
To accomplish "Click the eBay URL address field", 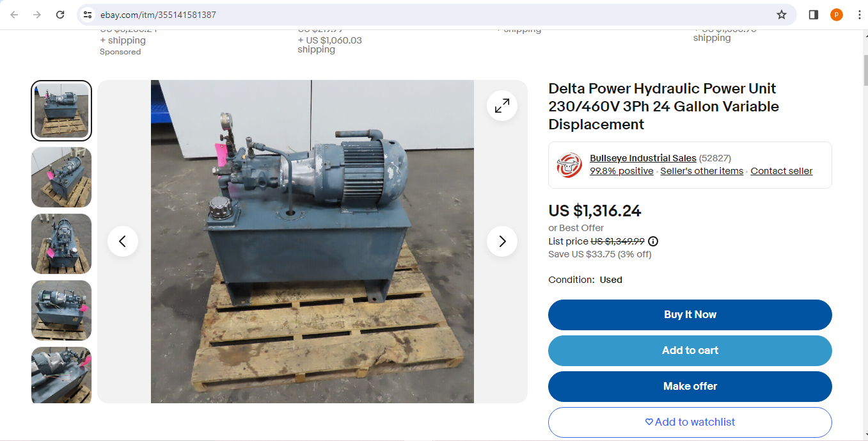I will pos(435,15).
